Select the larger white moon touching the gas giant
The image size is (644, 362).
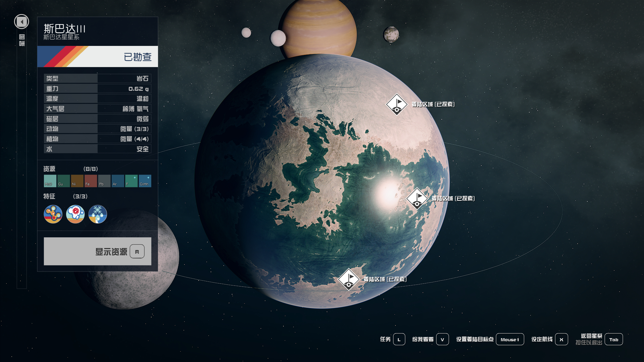(x=277, y=38)
